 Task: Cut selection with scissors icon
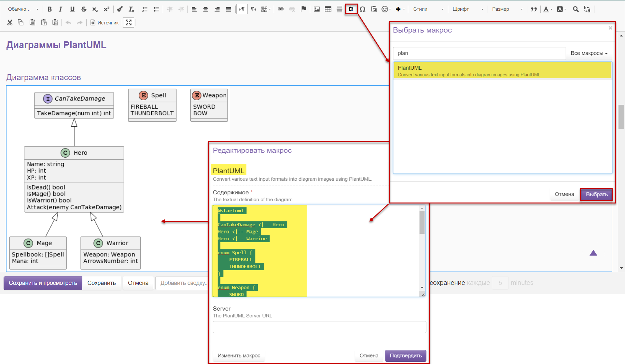(10, 22)
